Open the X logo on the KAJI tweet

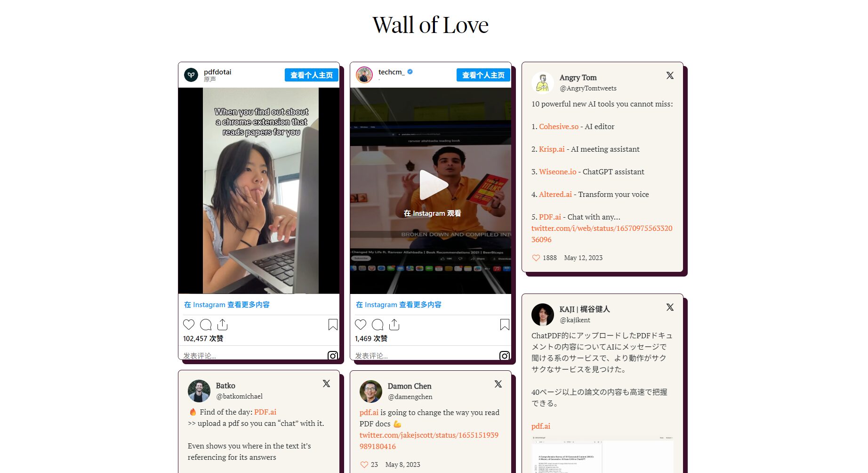[x=670, y=307]
